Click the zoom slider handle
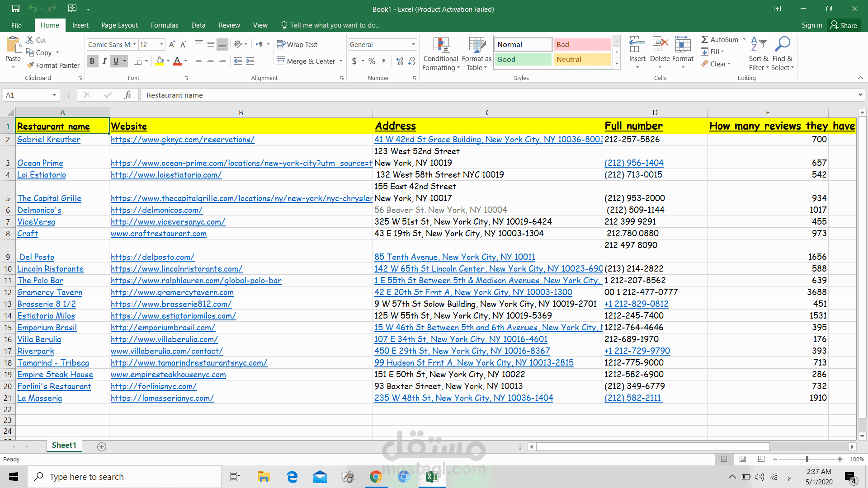The width and height of the screenshot is (868, 488). (807, 459)
